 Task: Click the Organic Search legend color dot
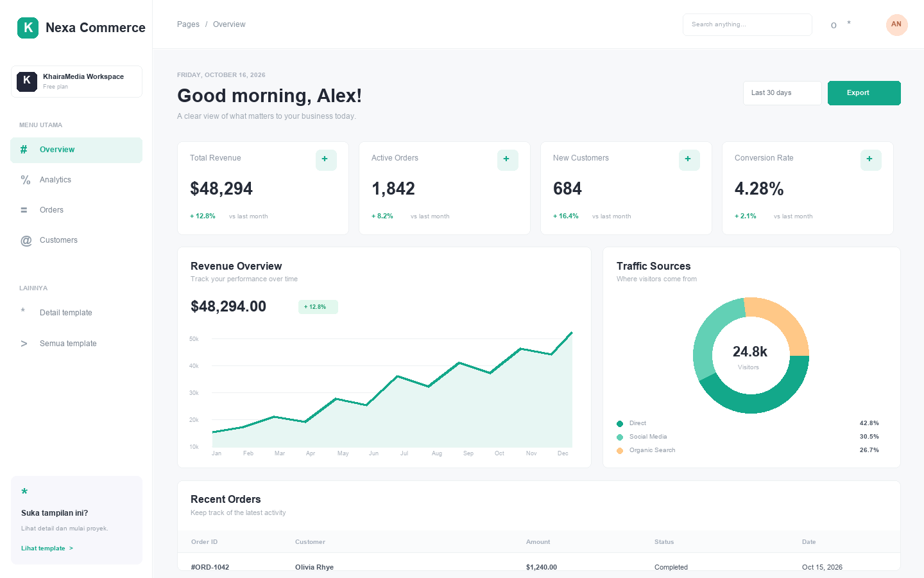pyautogui.click(x=620, y=451)
